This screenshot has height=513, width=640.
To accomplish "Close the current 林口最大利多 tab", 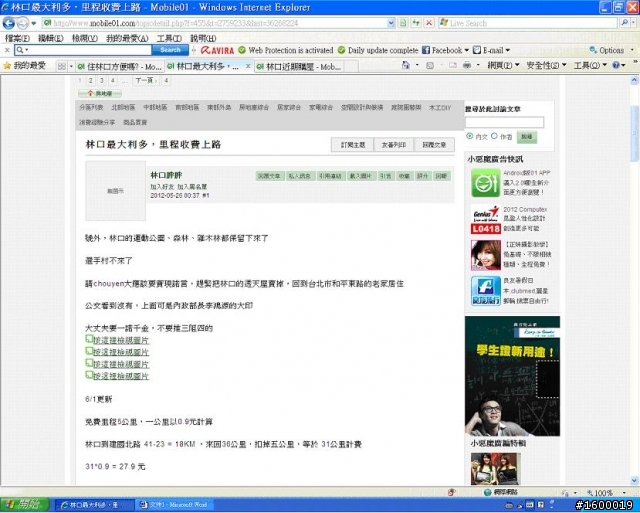I will click(248, 66).
